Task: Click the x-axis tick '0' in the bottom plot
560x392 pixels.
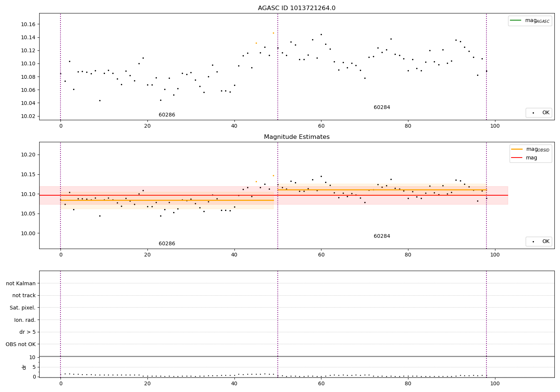Action: 60,383
